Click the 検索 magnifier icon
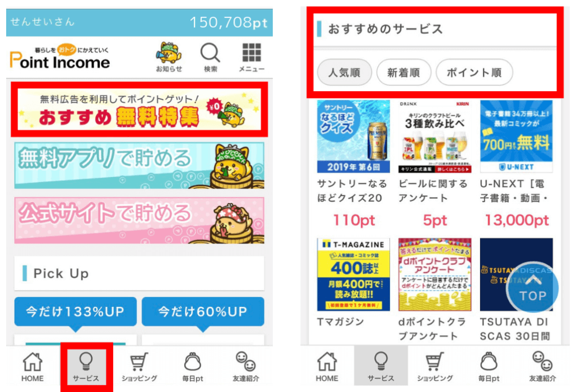 [210, 57]
